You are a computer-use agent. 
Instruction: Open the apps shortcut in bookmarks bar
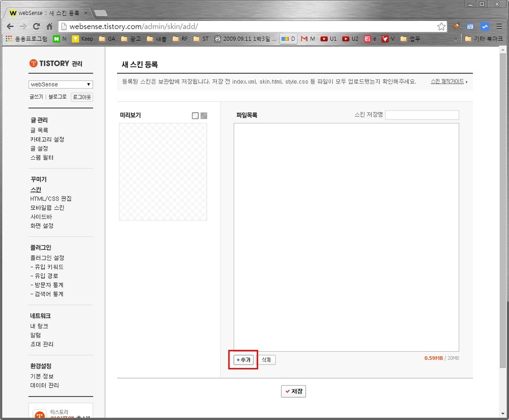click(26, 39)
